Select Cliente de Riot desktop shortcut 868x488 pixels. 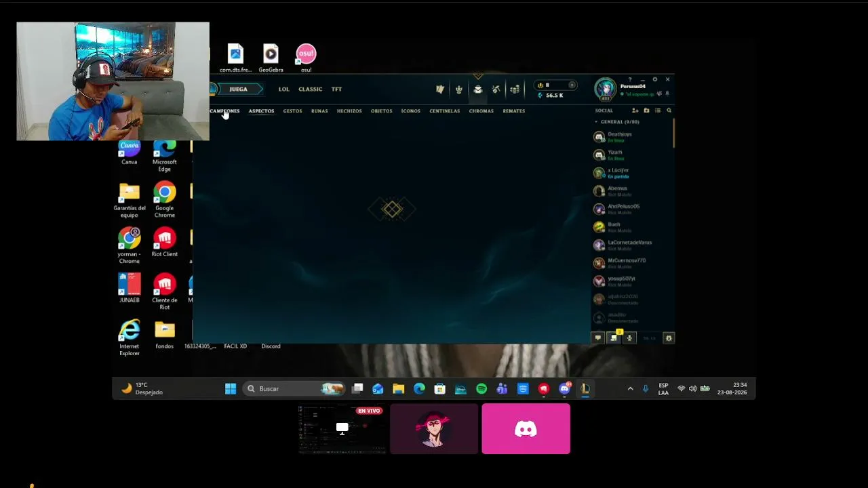point(164,291)
